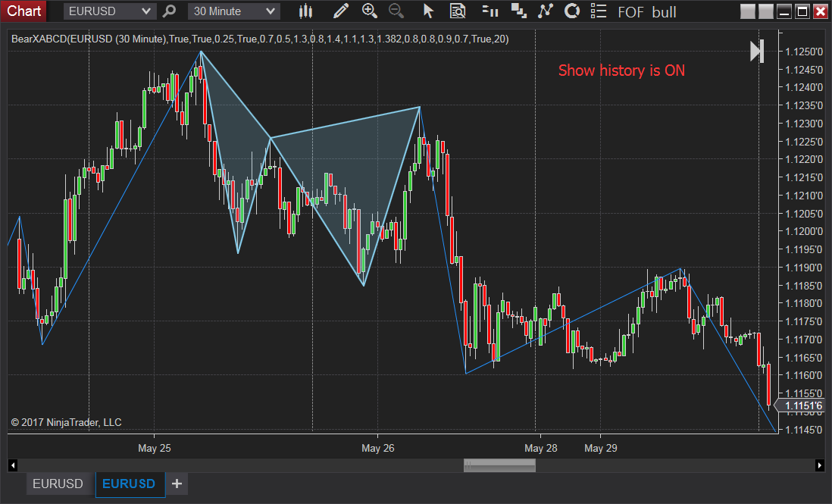Disable Show history indicator
Viewport: 832px width, 504px height.
click(621, 70)
